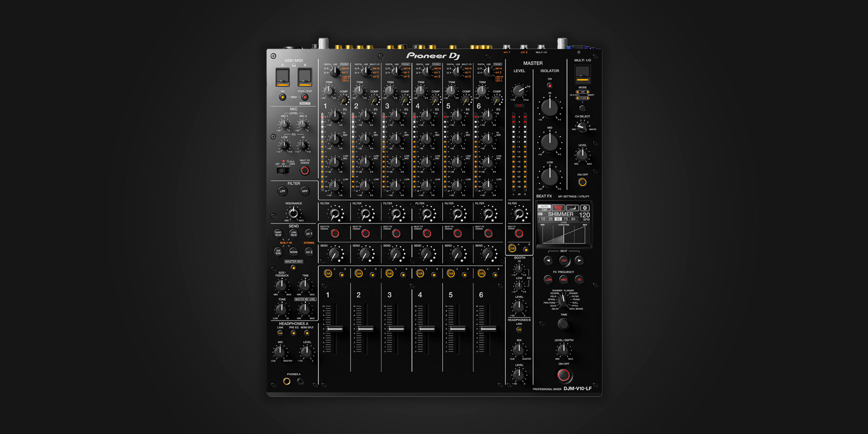This screenshot has width=868, height=434.
Task: Select the 90 value on display
Action: (x=573, y=219)
